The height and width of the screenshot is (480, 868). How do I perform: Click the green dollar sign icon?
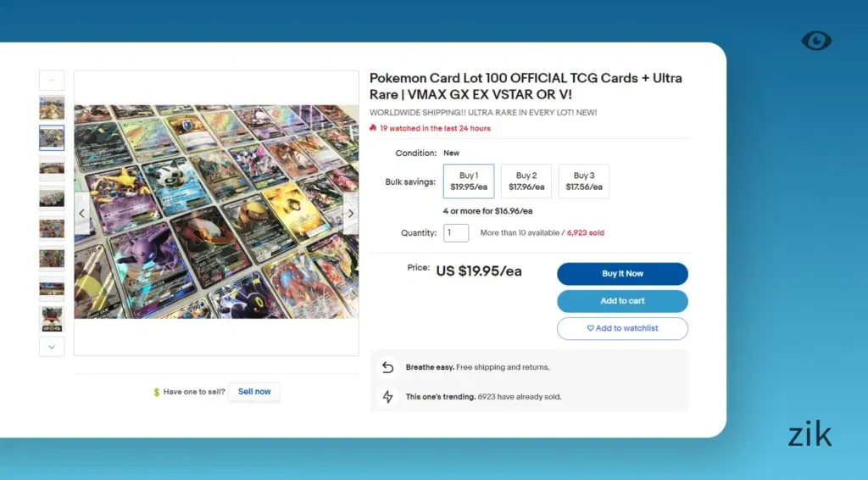(157, 392)
